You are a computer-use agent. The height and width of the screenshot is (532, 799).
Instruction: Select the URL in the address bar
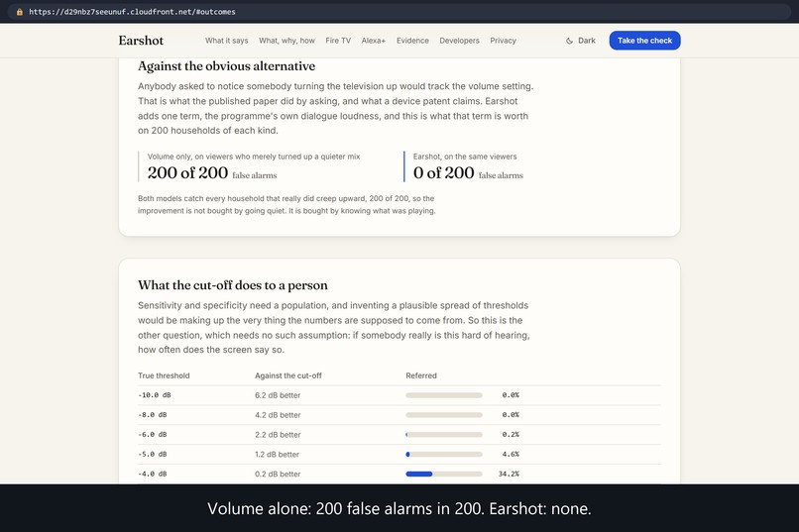132,12
